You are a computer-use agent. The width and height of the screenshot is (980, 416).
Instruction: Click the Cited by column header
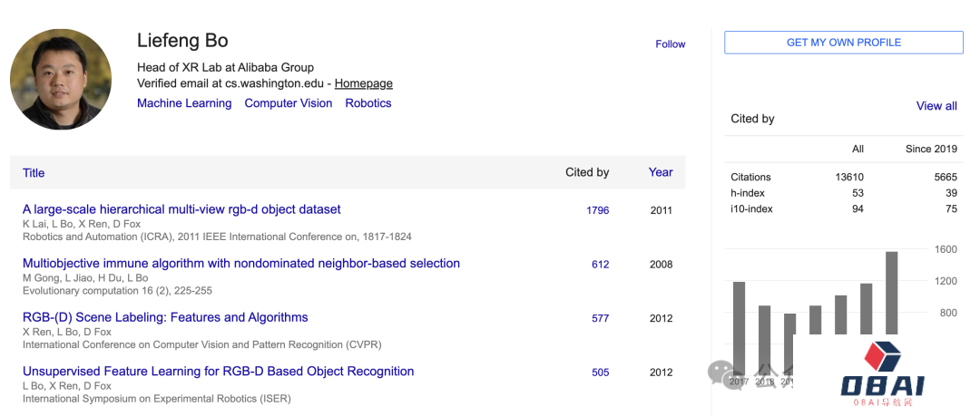(587, 172)
